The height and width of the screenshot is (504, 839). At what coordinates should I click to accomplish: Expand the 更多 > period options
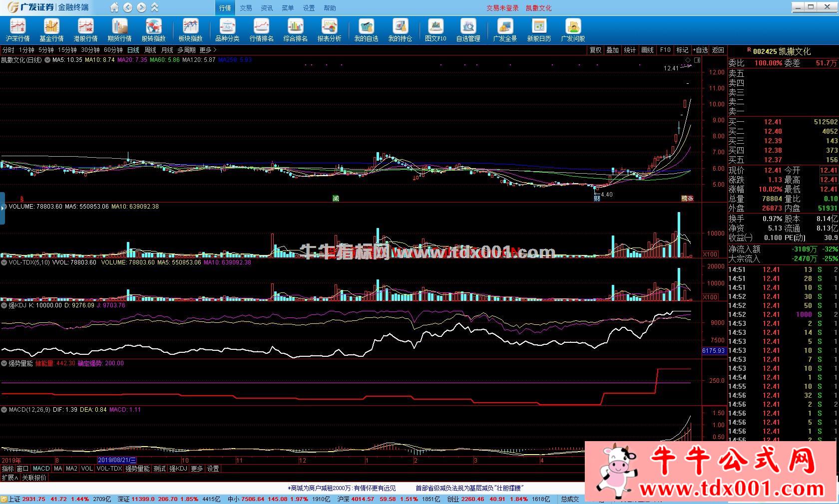click(208, 50)
